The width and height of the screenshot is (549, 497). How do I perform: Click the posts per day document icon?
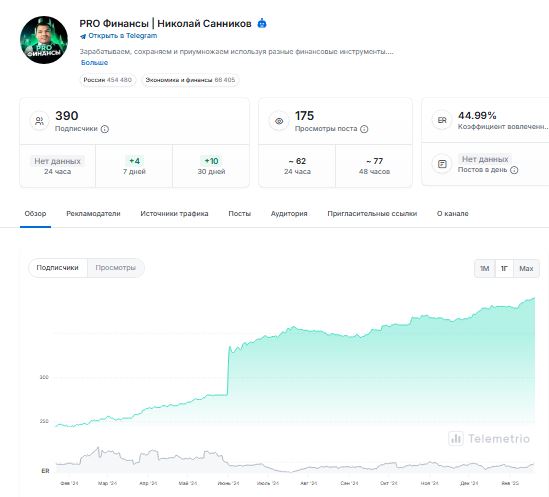tap(442, 164)
